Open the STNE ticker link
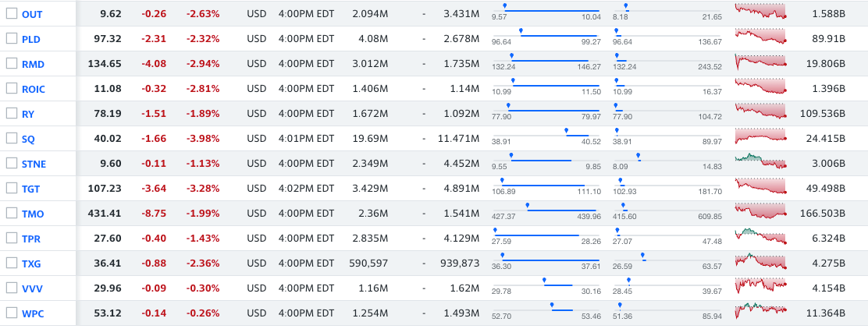 [x=34, y=164]
